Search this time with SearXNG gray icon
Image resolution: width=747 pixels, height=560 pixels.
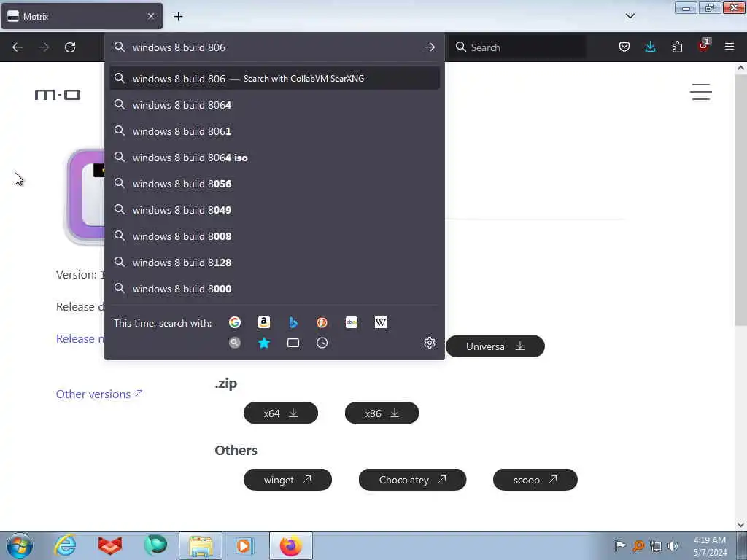pyautogui.click(x=234, y=343)
